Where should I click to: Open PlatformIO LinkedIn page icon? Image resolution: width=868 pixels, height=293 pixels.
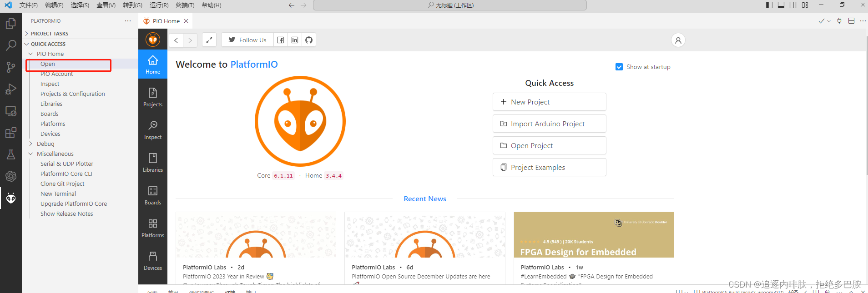pyautogui.click(x=295, y=40)
